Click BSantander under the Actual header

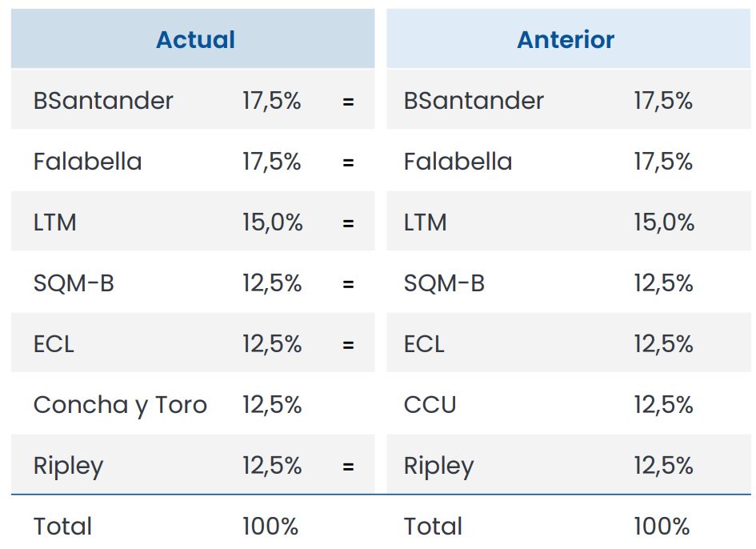(103, 101)
